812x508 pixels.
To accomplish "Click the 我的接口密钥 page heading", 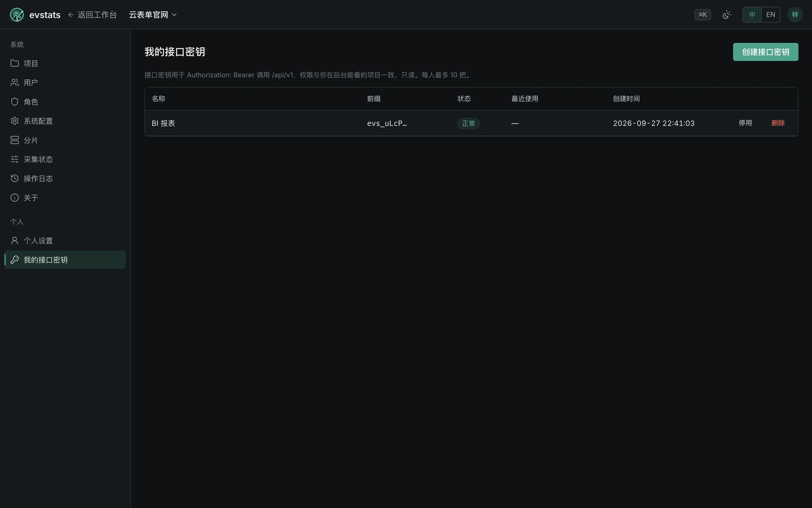I will pos(175,52).
